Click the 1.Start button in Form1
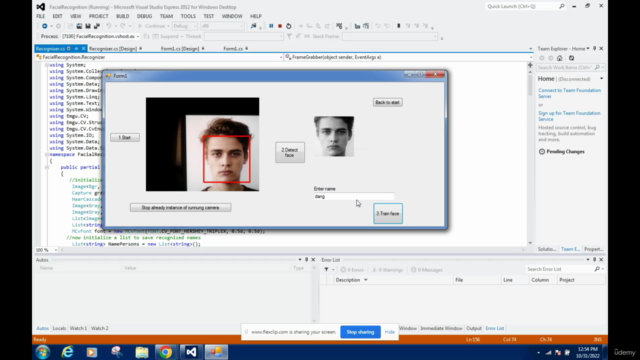Image resolution: width=640 pixels, height=360 pixels. pyautogui.click(x=125, y=138)
